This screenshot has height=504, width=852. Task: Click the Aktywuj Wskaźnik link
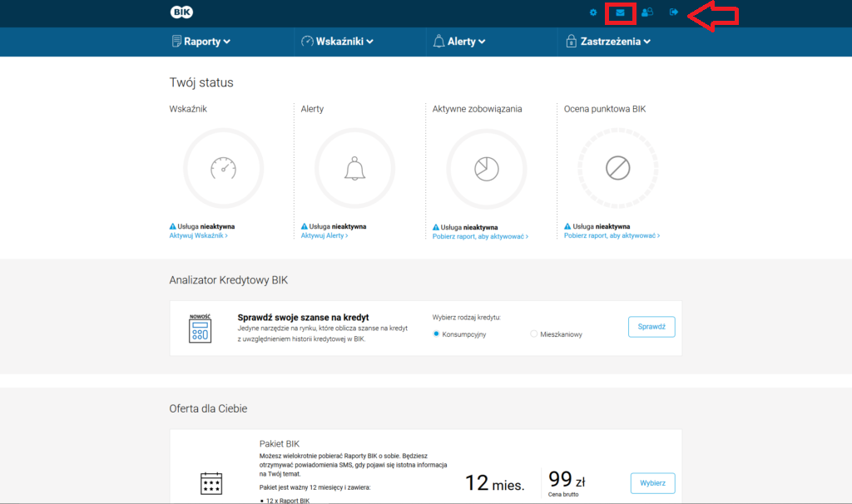point(198,235)
